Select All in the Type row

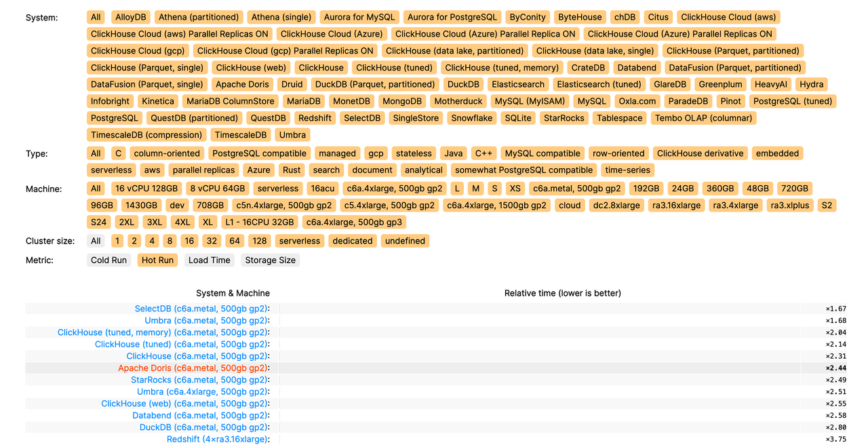pos(96,153)
